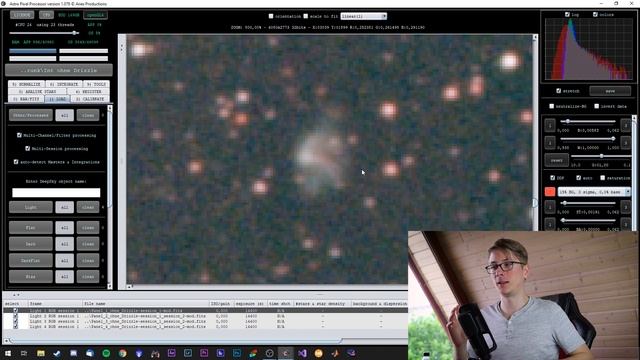Enable the invert data checkbox
The width and height of the screenshot is (640, 360).
click(597, 106)
